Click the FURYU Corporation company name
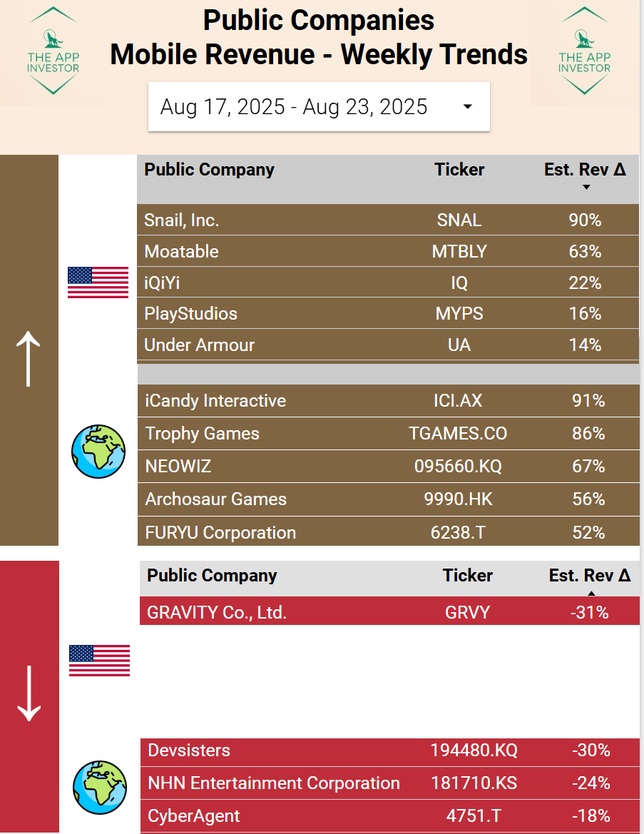 220,532
